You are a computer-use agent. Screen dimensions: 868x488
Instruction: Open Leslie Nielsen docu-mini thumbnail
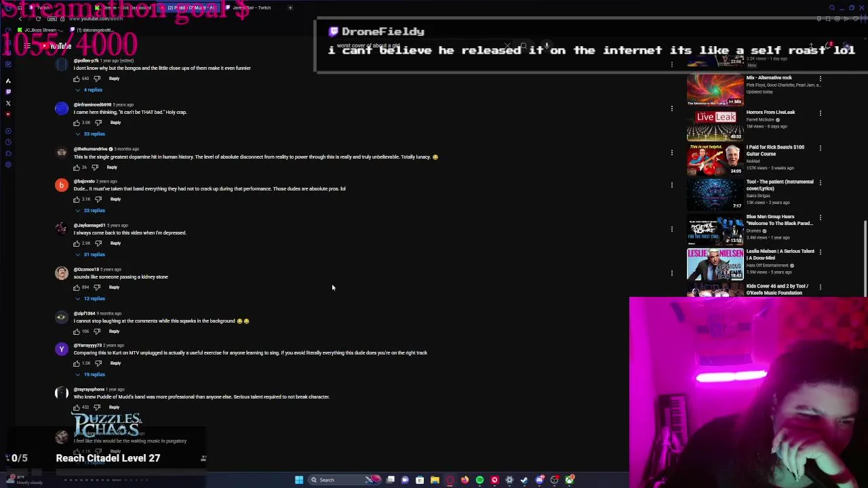tap(715, 264)
